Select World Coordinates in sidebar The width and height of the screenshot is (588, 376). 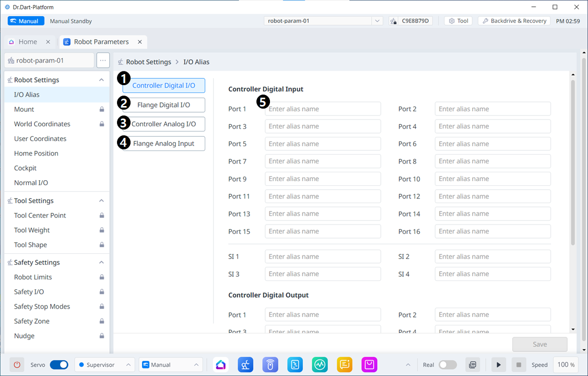tap(42, 124)
